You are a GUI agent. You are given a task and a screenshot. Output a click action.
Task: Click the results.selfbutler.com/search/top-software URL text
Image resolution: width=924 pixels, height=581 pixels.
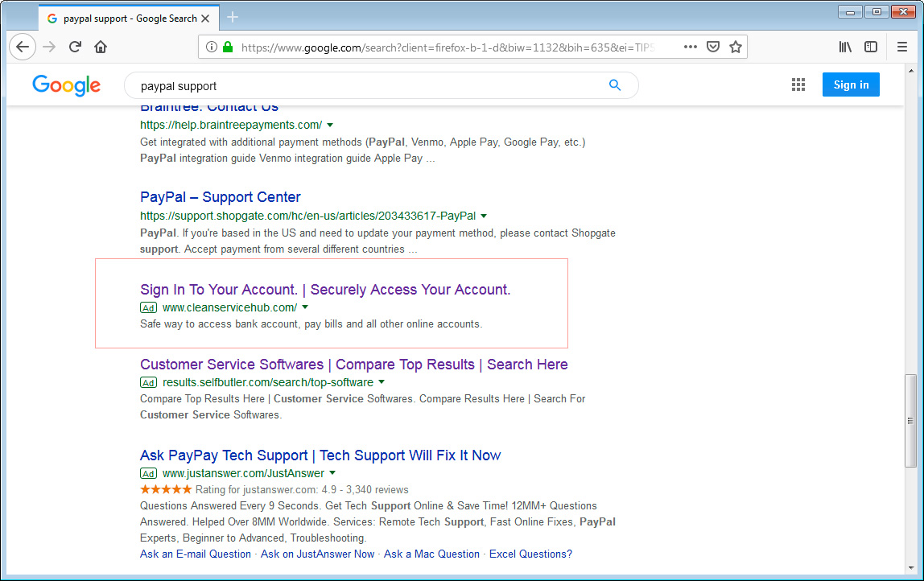pyautogui.click(x=268, y=381)
